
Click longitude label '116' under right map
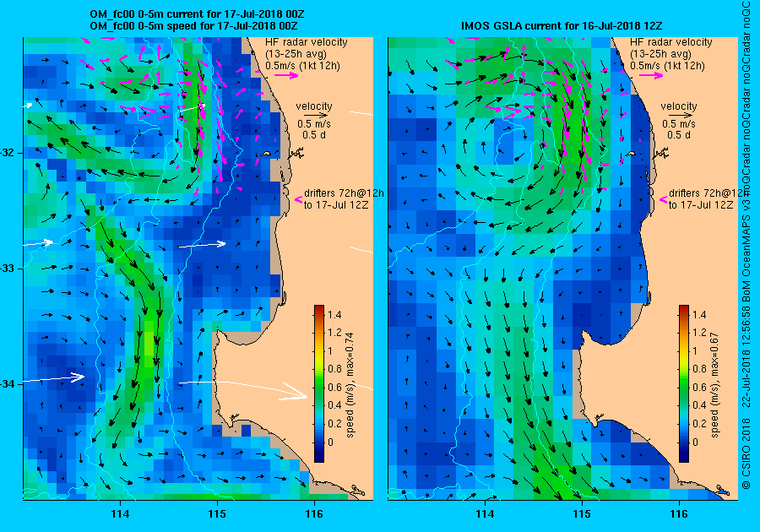(679, 514)
